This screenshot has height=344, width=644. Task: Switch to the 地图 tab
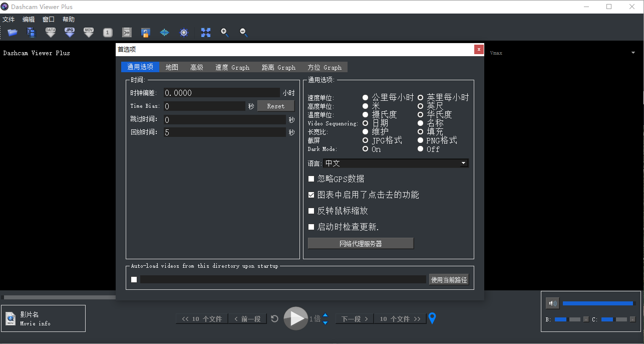click(x=172, y=67)
